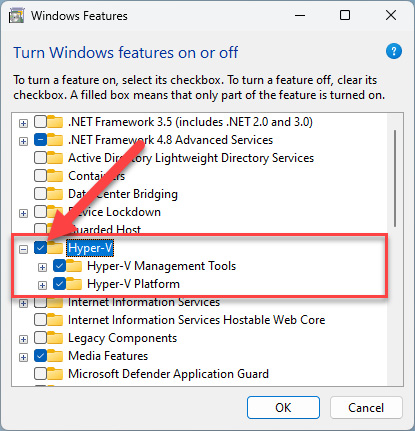Click the Active Directory Lightweight folder icon
Viewport: 415px width, 431px height.
click(x=55, y=158)
